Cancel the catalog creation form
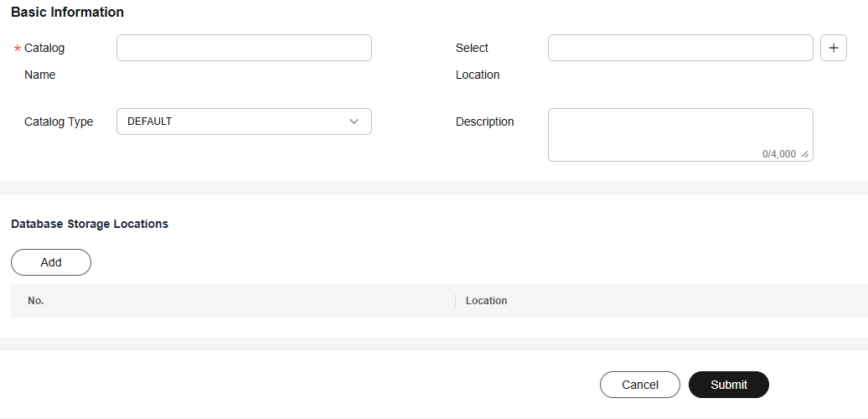The width and height of the screenshot is (868, 419). (x=640, y=385)
